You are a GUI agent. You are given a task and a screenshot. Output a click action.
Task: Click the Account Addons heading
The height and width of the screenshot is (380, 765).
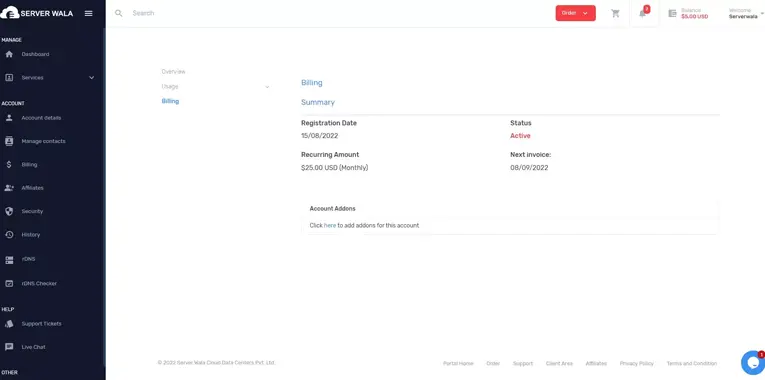click(x=333, y=208)
